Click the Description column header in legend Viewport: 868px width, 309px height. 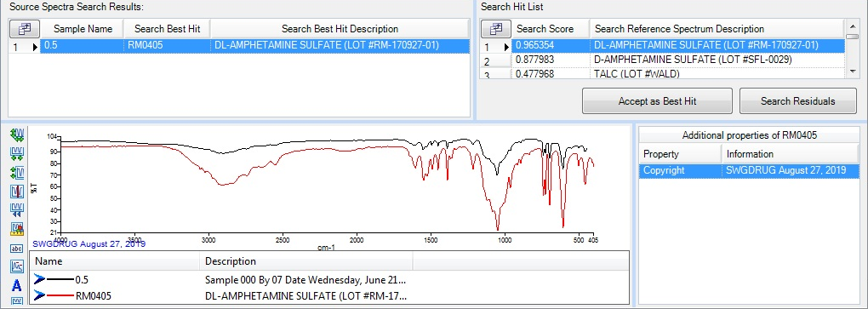point(306,261)
